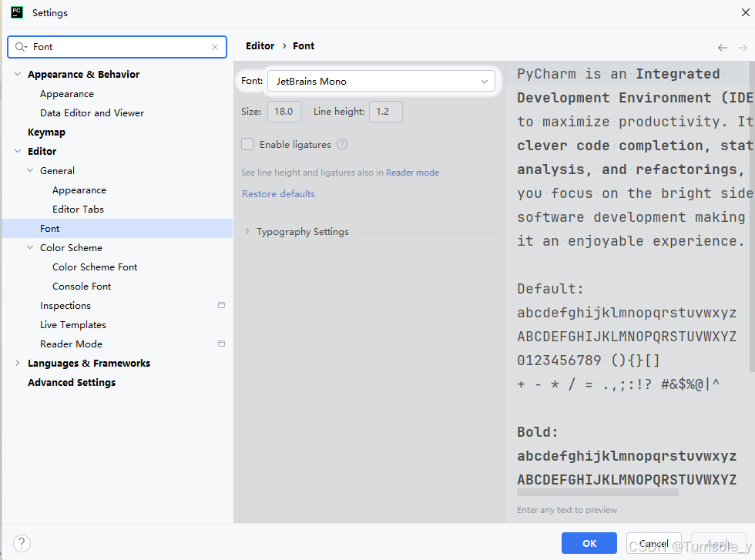Click the preview horizontal scrollbar

click(x=598, y=492)
